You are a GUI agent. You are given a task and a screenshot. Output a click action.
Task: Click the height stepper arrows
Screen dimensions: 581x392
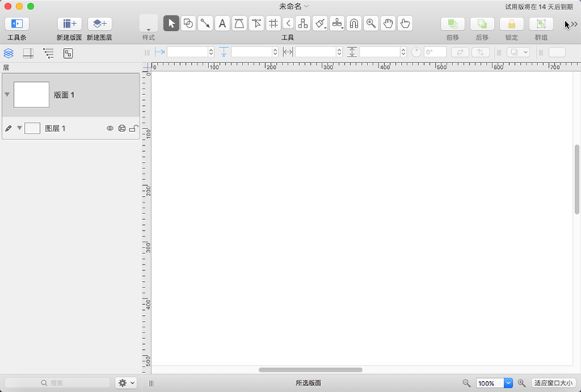(x=404, y=52)
